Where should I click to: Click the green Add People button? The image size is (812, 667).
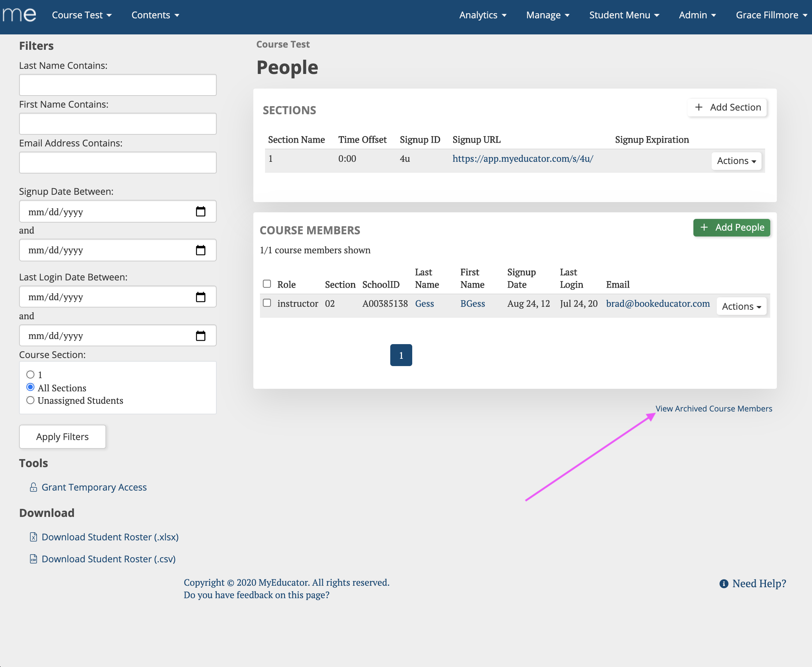[731, 227]
